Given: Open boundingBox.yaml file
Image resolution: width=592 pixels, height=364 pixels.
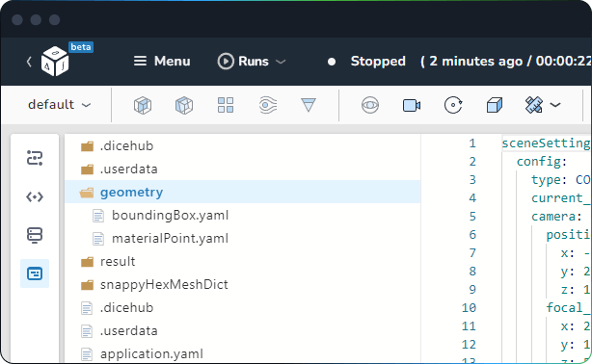Looking at the screenshot, I should [242, 215].
